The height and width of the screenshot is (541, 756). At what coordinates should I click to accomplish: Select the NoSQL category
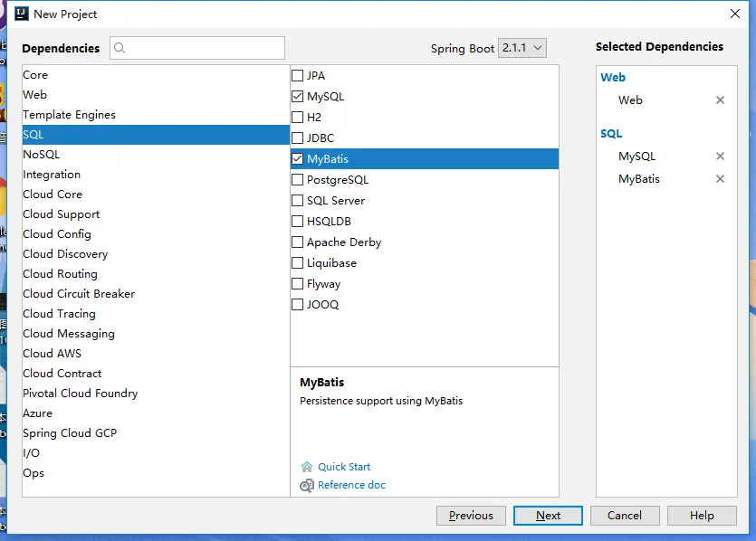(x=42, y=155)
